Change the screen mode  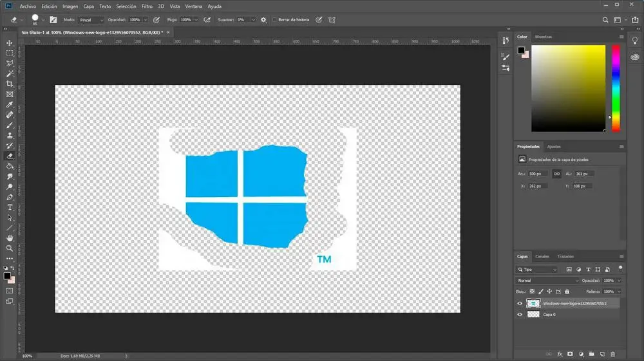click(x=10, y=302)
